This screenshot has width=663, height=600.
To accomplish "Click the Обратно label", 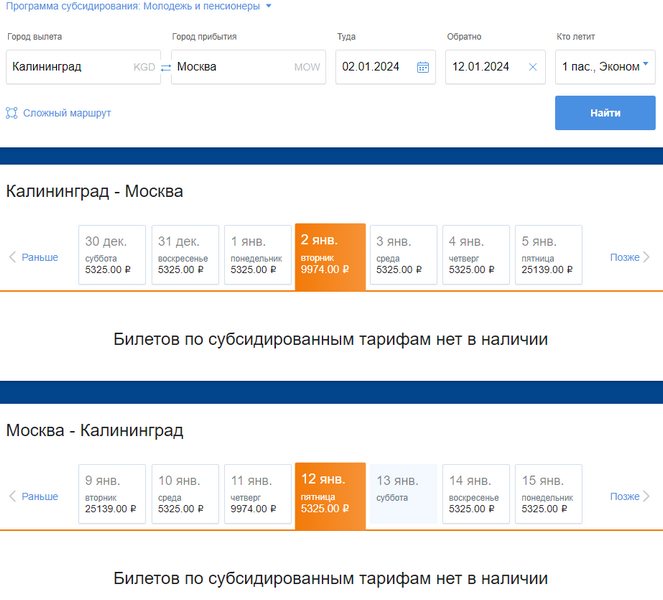I will click(464, 37).
